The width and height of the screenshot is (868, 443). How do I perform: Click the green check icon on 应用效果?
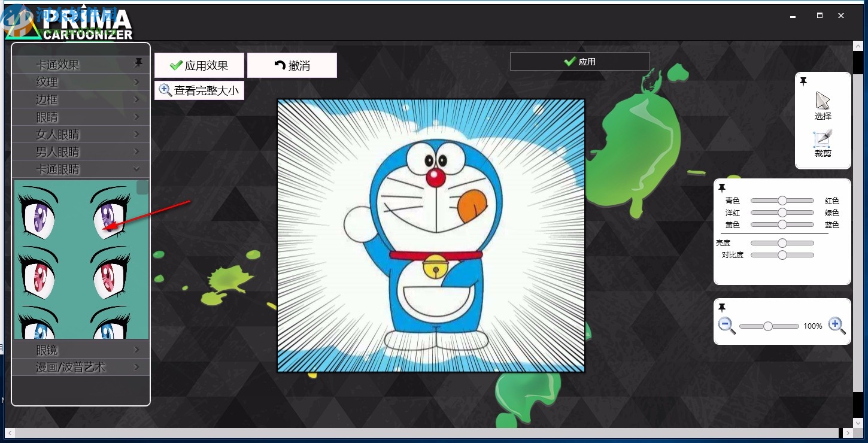tap(177, 65)
